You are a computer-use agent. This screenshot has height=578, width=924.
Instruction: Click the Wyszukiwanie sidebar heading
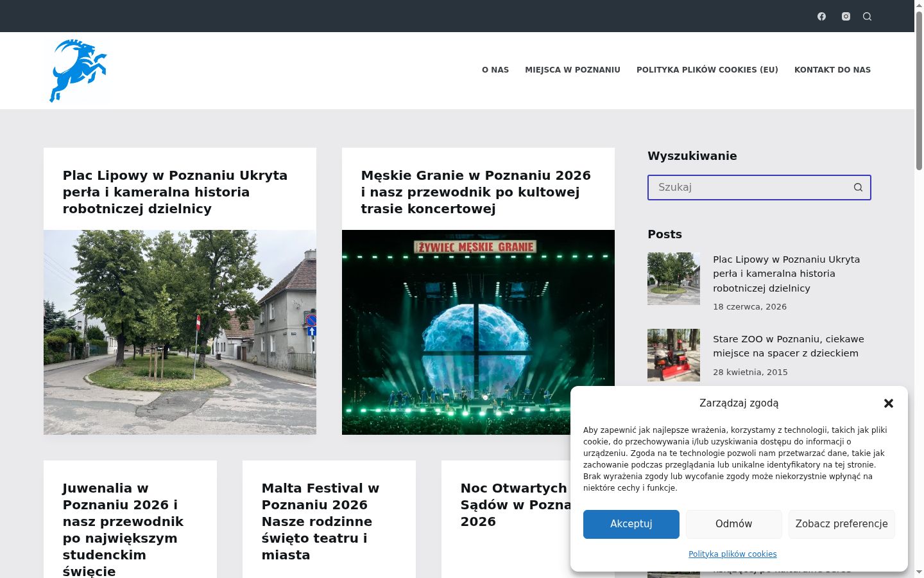tap(692, 156)
